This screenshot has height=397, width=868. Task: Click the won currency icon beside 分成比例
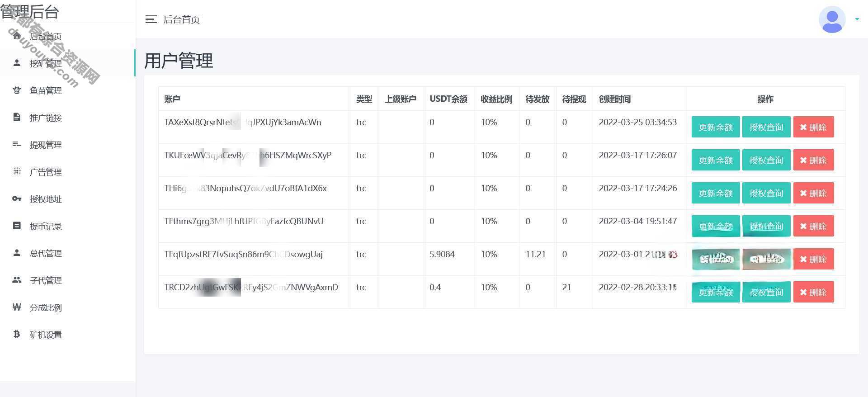tap(17, 307)
